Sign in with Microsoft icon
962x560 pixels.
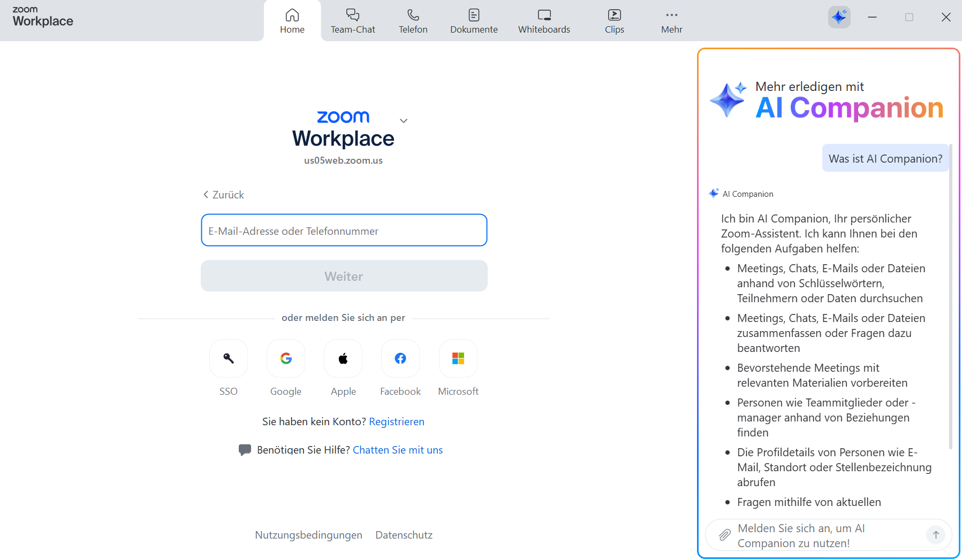(458, 358)
